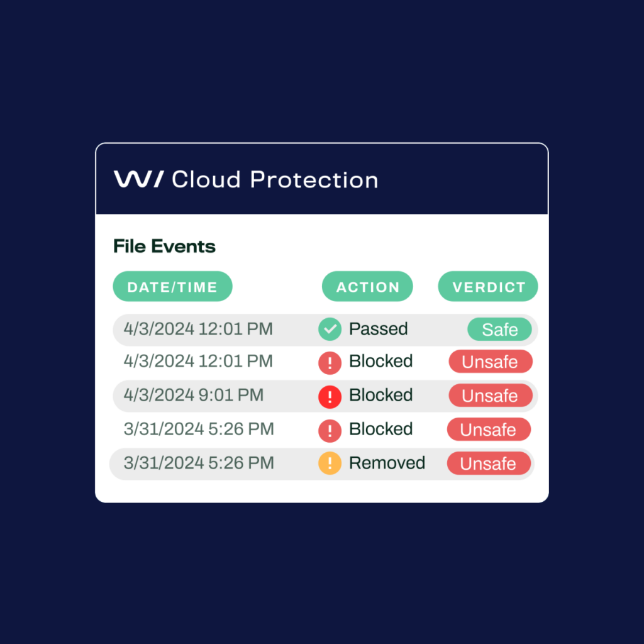Click the green Safe verdict badge
This screenshot has height=644, width=644.
tap(499, 329)
